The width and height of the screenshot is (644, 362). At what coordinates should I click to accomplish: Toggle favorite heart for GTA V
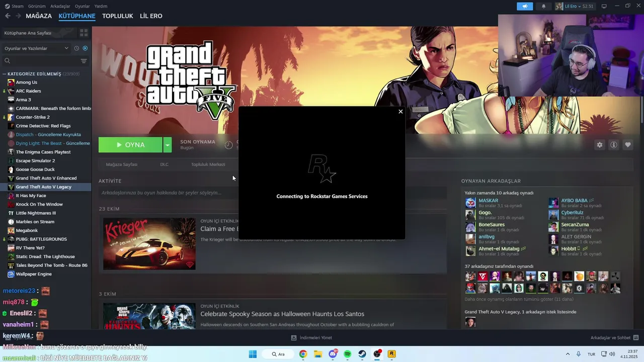point(627,145)
